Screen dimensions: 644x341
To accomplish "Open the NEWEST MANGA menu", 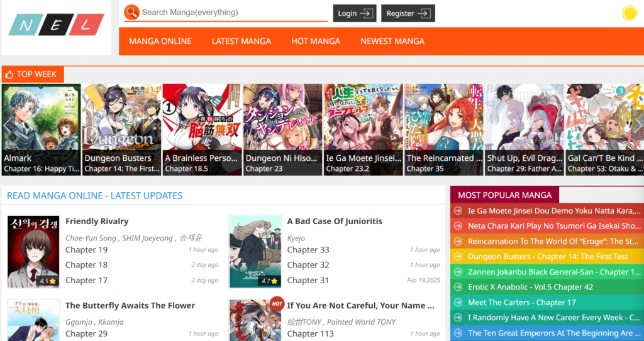I will tap(392, 41).
